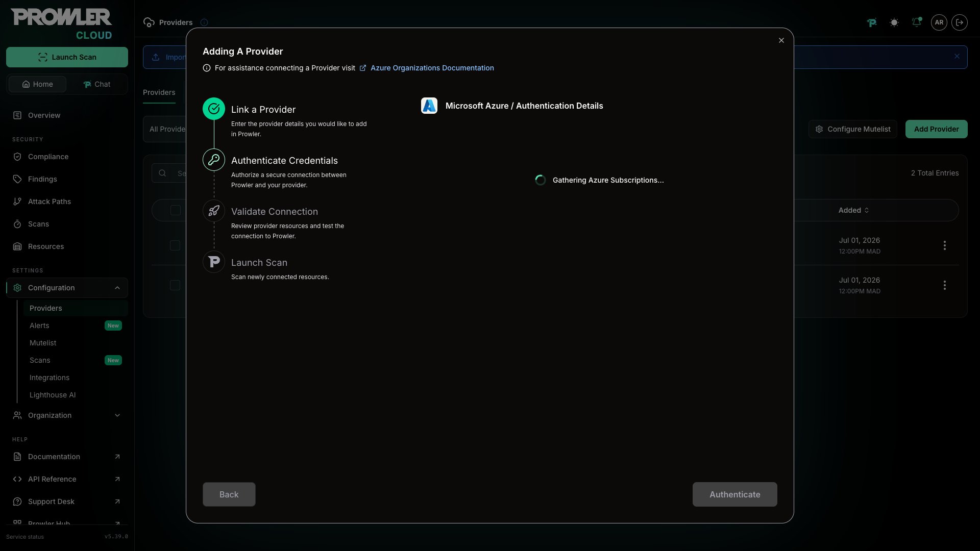Click the Support Desk help icon
The width and height of the screenshot is (980, 551).
[17, 502]
